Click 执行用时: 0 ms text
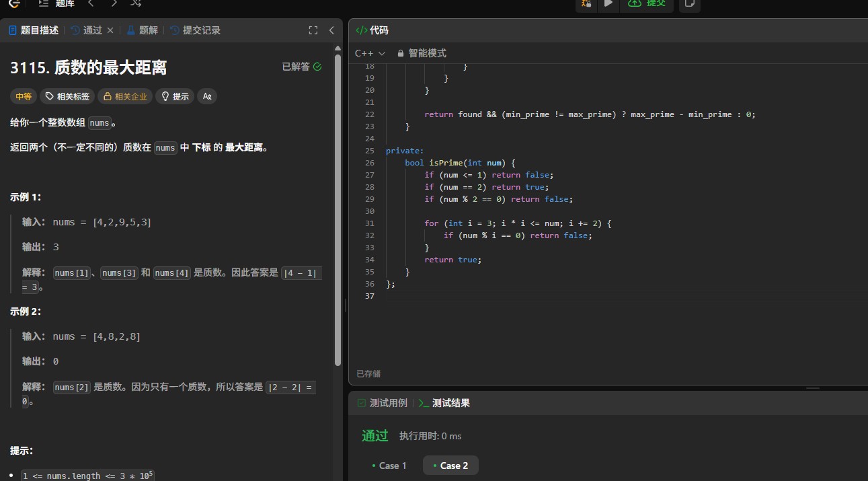 click(x=430, y=436)
